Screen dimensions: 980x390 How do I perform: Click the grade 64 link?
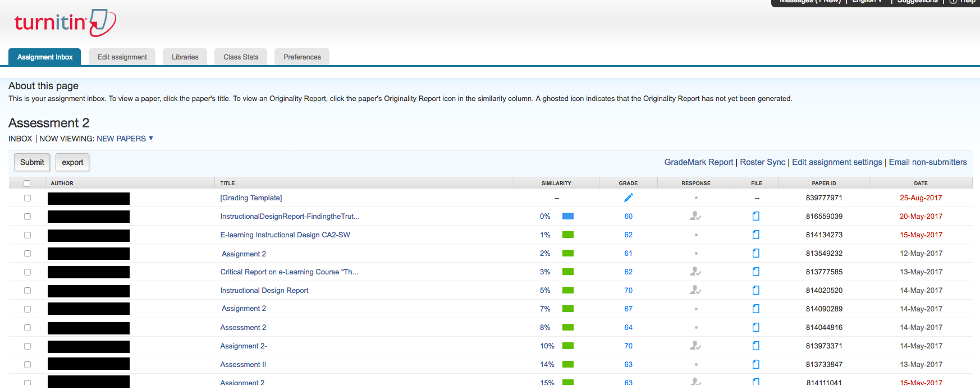point(628,327)
